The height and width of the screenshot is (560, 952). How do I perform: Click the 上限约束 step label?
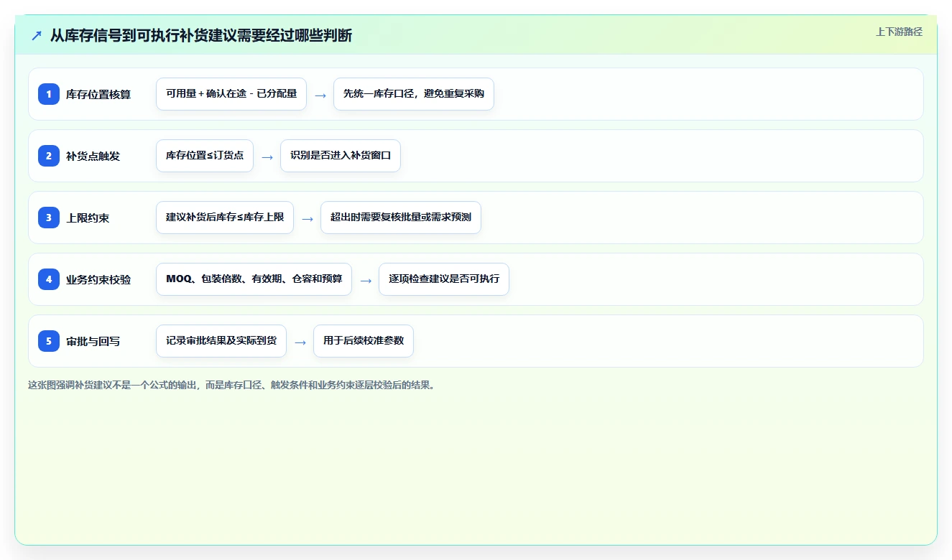[88, 218]
